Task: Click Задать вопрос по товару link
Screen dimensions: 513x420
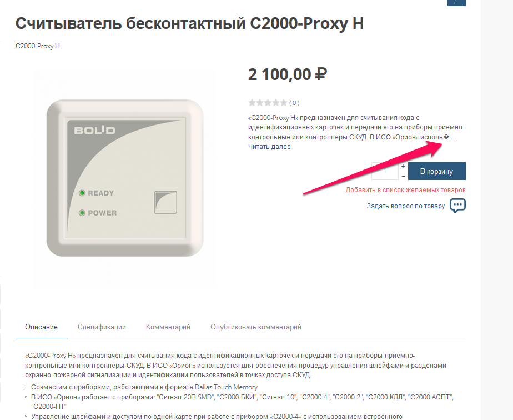Action: 406,206
